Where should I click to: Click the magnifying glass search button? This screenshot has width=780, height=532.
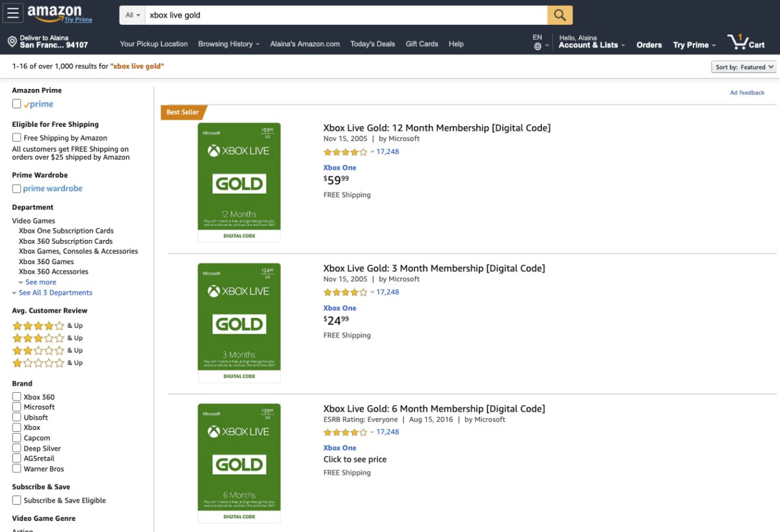coord(559,15)
